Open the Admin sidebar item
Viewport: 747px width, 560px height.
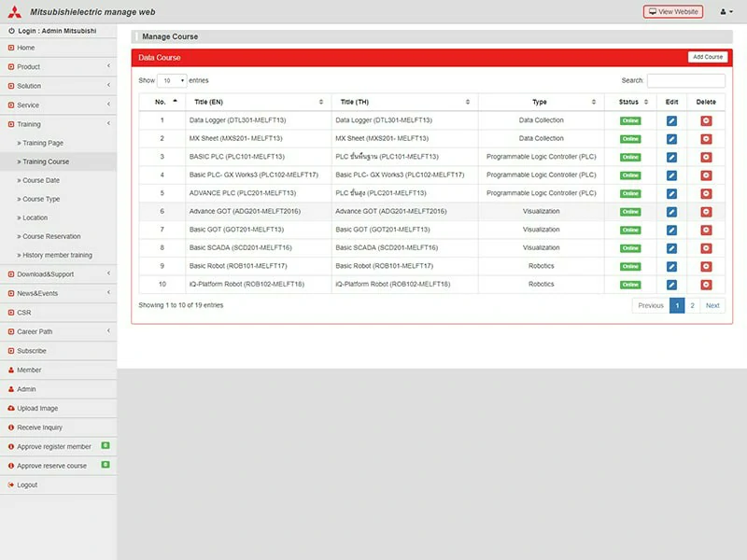click(x=58, y=389)
